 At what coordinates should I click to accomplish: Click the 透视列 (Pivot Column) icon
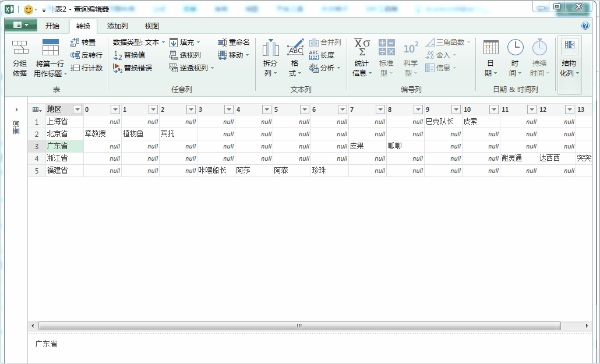click(174, 55)
